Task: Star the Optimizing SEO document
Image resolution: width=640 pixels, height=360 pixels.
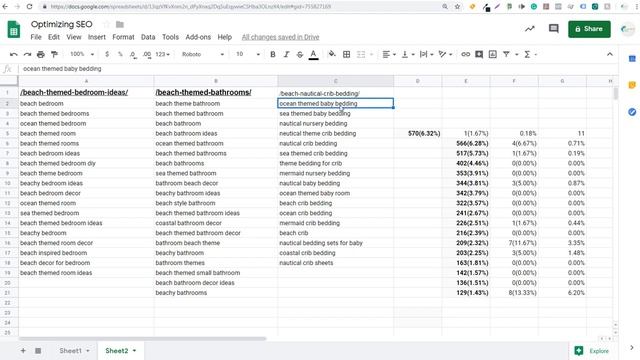Action: (x=107, y=24)
